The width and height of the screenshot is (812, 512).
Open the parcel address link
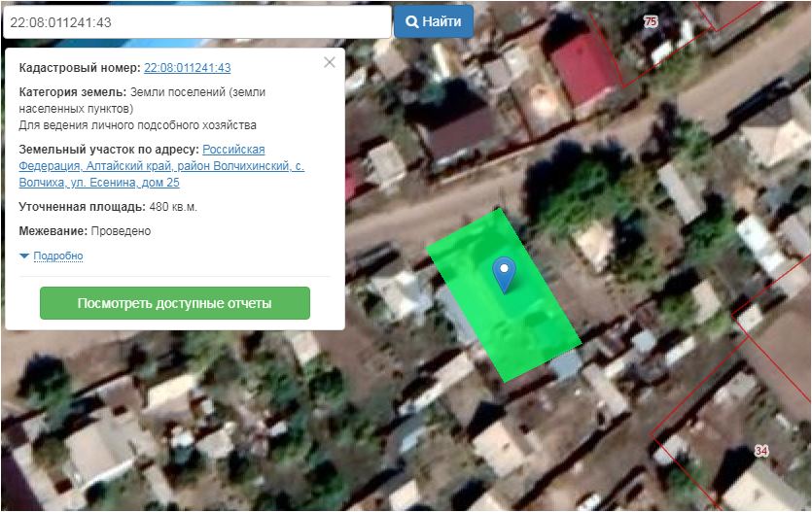tap(161, 166)
